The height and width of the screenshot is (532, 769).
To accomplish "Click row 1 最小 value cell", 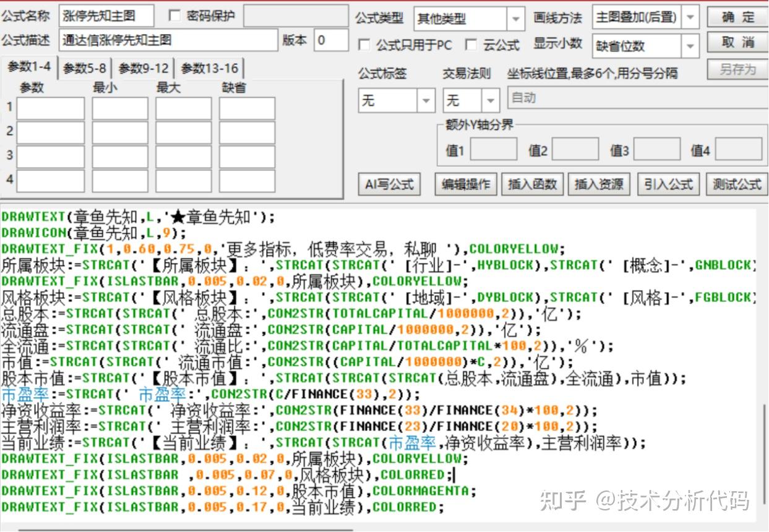I will (x=120, y=108).
